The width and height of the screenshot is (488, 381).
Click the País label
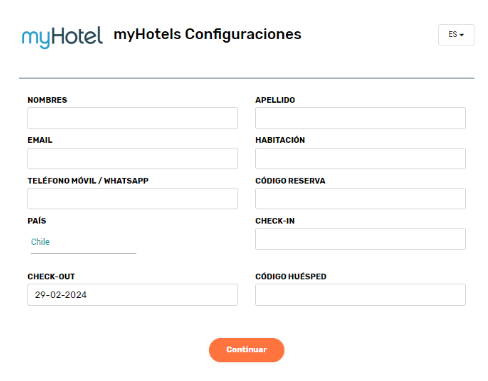(x=37, y=221)
